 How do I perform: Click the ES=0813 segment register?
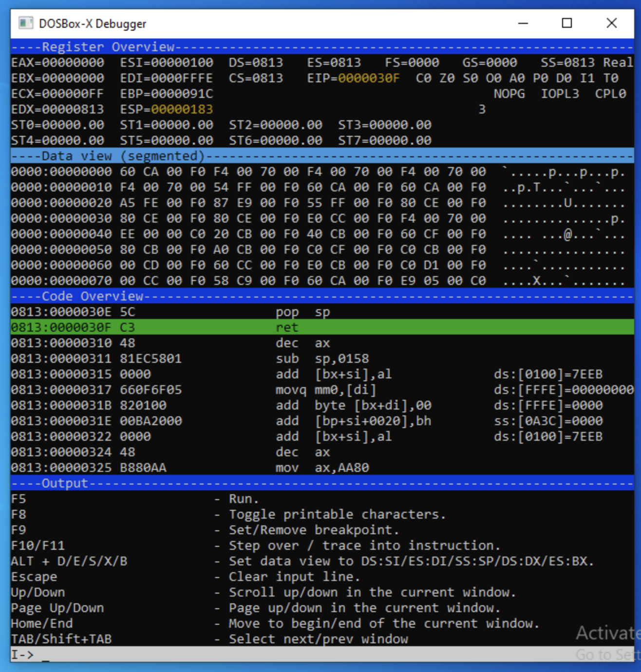pyautogui.click(x=334, y=62)
